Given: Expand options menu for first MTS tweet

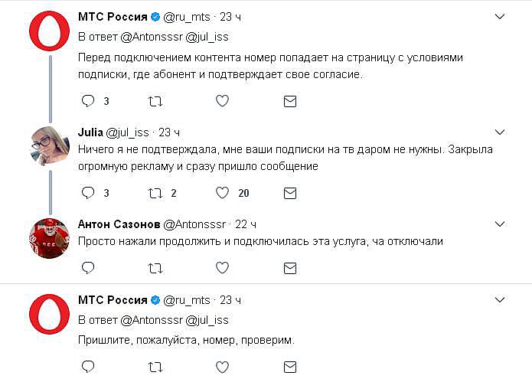Looking at the screenshot, I should click(500, 16).
